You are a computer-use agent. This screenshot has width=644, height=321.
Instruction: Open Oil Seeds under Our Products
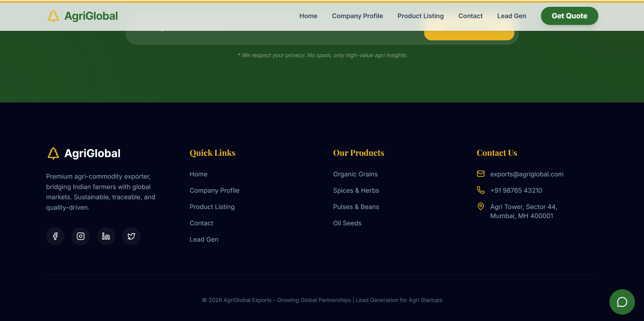(347, 223)
